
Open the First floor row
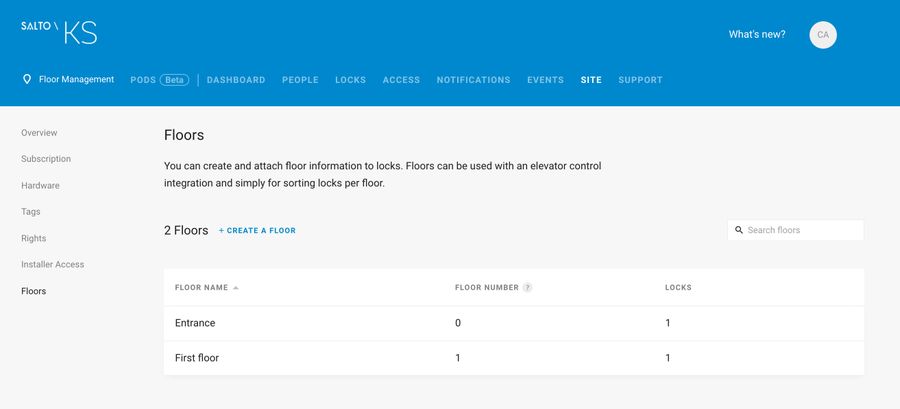tap(514, 358)
